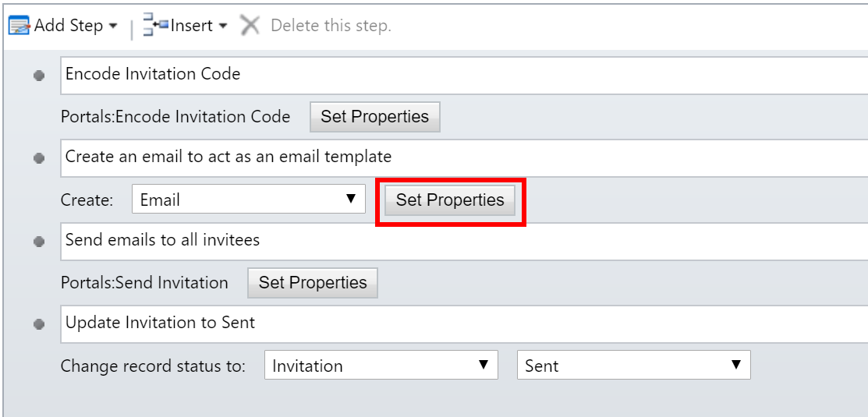Select bullet beside Update Invitation to Sent
Viewport: 868px width, 417px height.
pyautogui.click(x=39, y=325)
